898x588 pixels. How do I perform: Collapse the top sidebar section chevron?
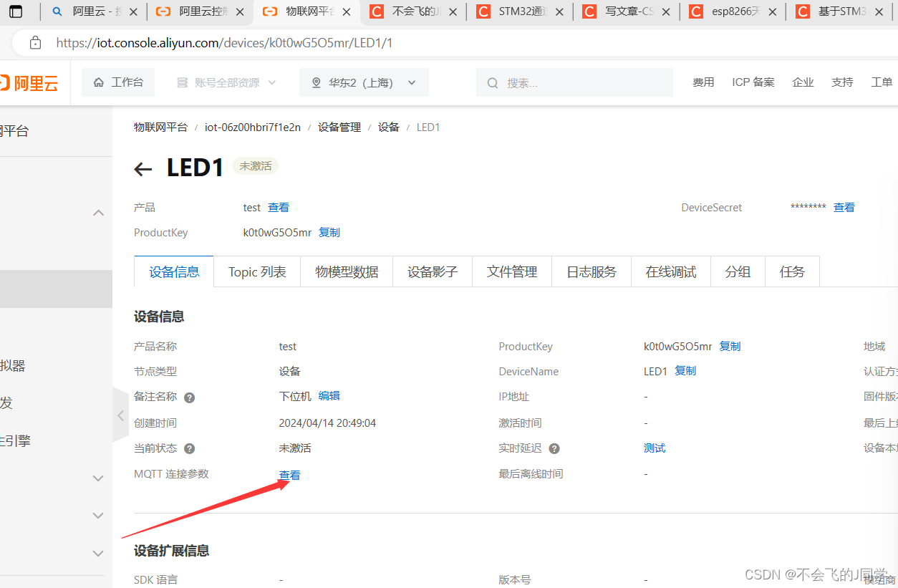(x=98, y=212)
